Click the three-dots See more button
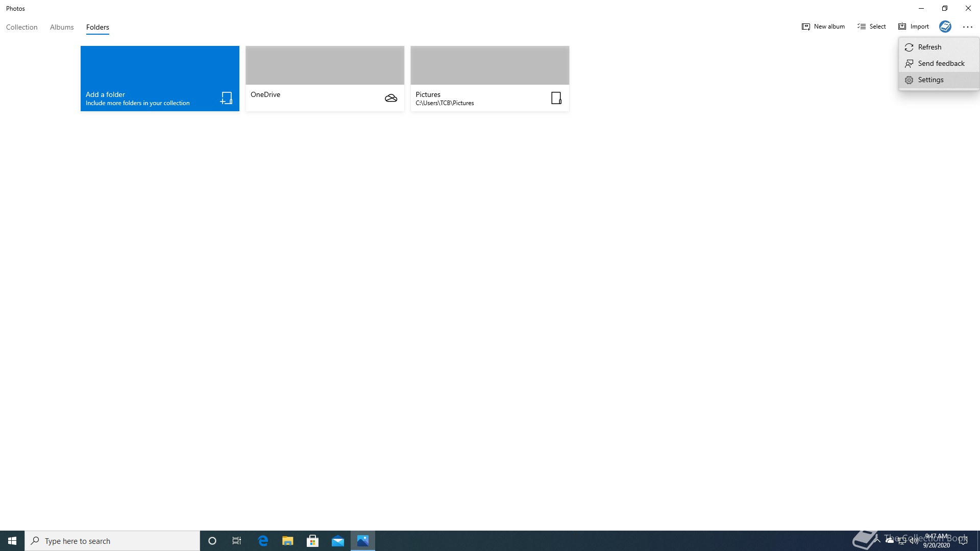 pos(968,27)
